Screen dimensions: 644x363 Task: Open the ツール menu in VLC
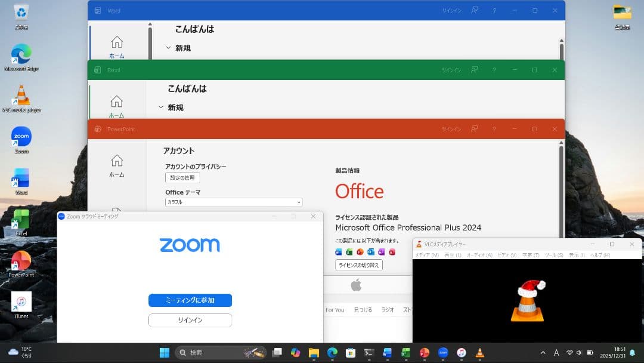click(x=553, y=255)
